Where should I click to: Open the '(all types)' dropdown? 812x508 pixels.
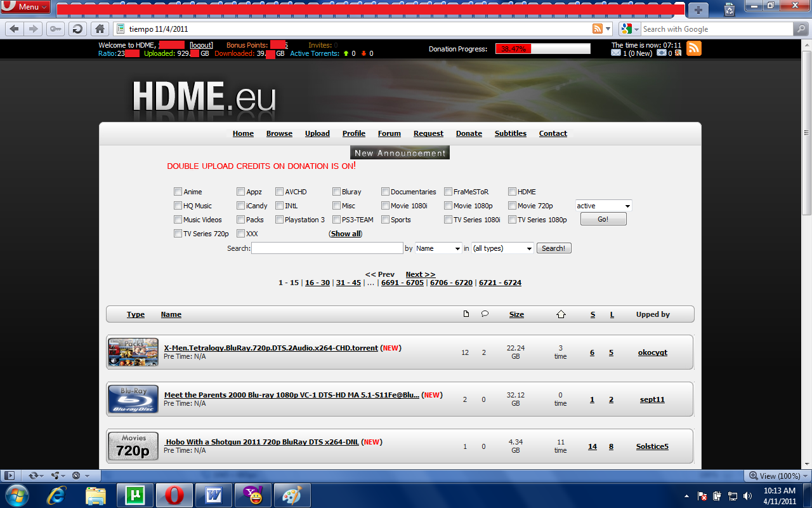(x=502, y=248)
